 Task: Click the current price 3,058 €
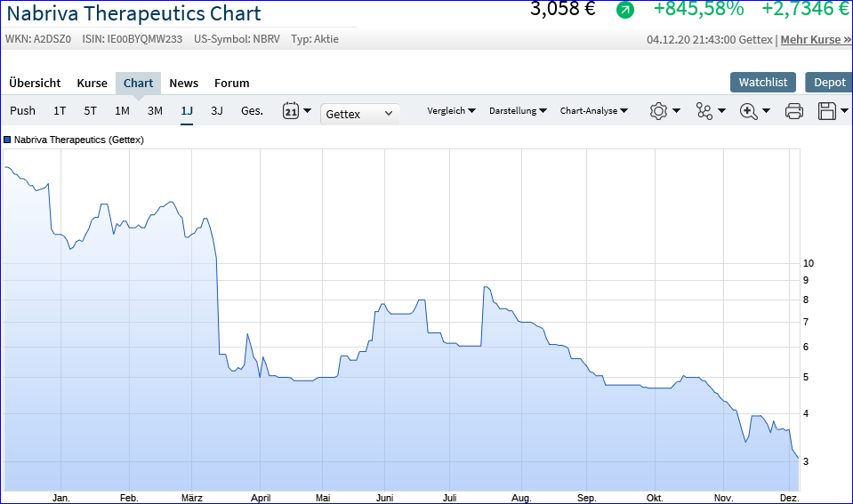pyautogui.click(x=563, y=9)
